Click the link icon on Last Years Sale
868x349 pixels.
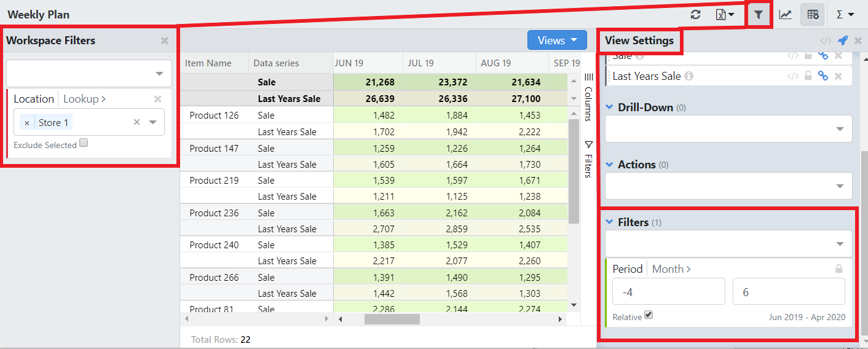tap(823, 76)
